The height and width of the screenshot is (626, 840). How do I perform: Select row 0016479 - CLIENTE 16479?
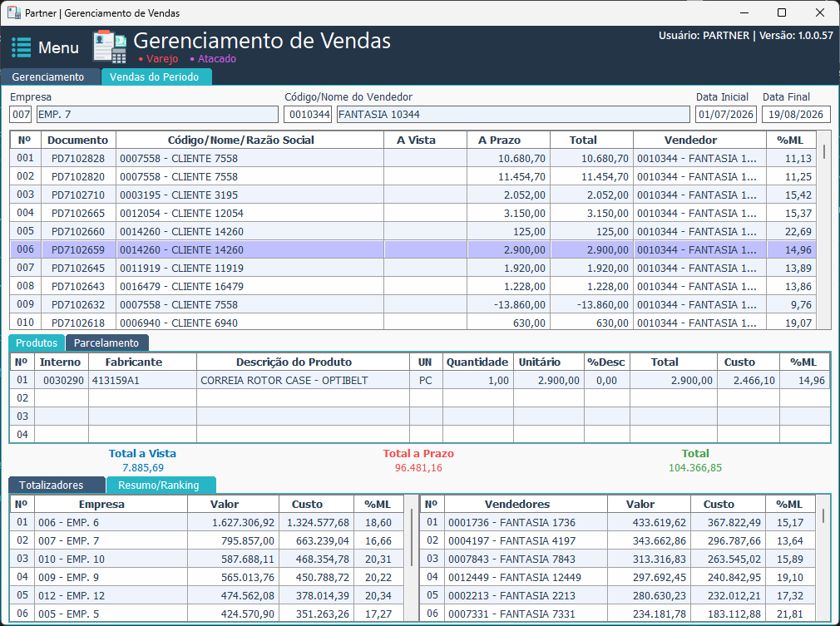pos(413,286)
